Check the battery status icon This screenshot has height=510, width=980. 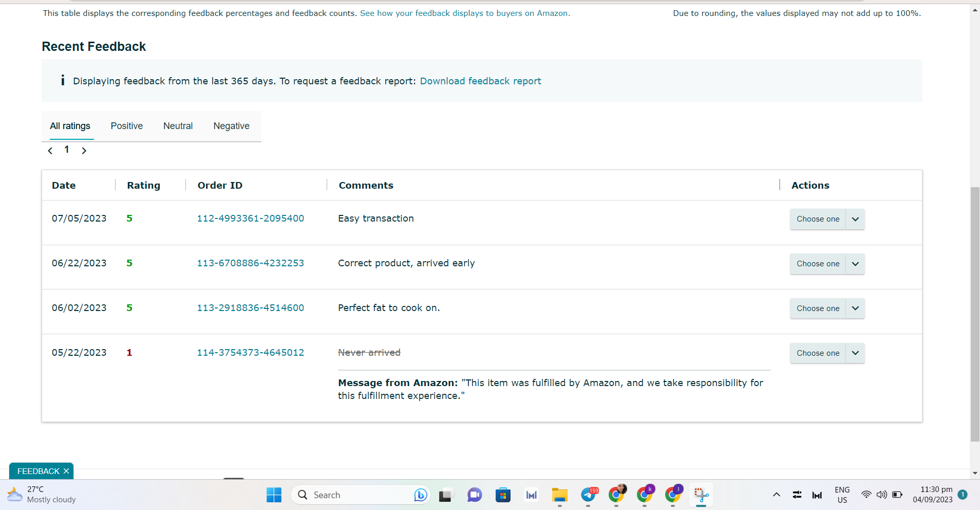coord(897,495)
